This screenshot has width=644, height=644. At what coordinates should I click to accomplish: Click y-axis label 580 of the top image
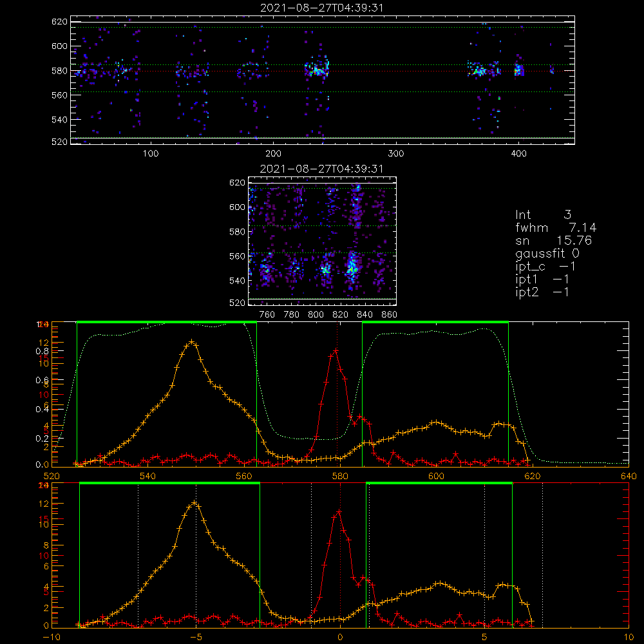pyautogui.click(x=59, y=71)
